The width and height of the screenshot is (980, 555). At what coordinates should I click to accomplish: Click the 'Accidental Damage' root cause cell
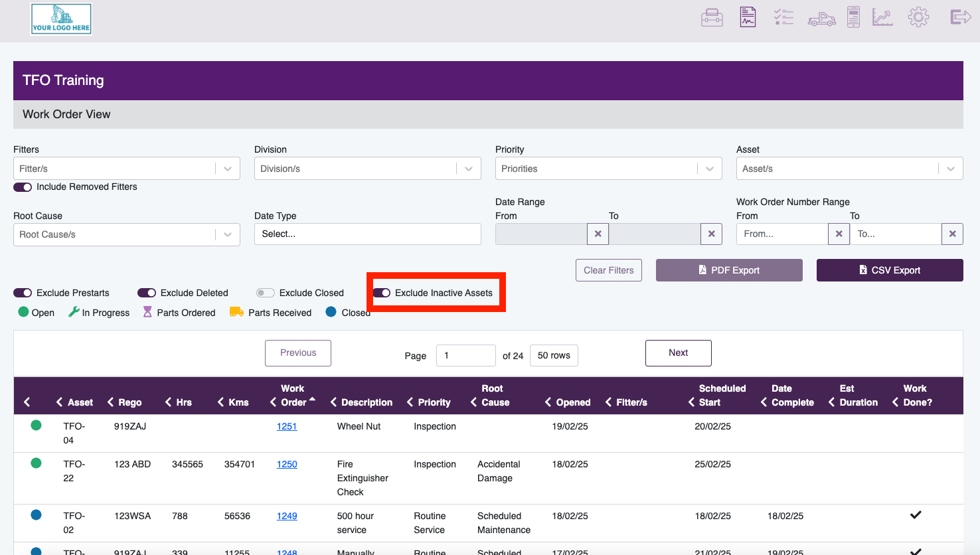(x=499, y=471)
